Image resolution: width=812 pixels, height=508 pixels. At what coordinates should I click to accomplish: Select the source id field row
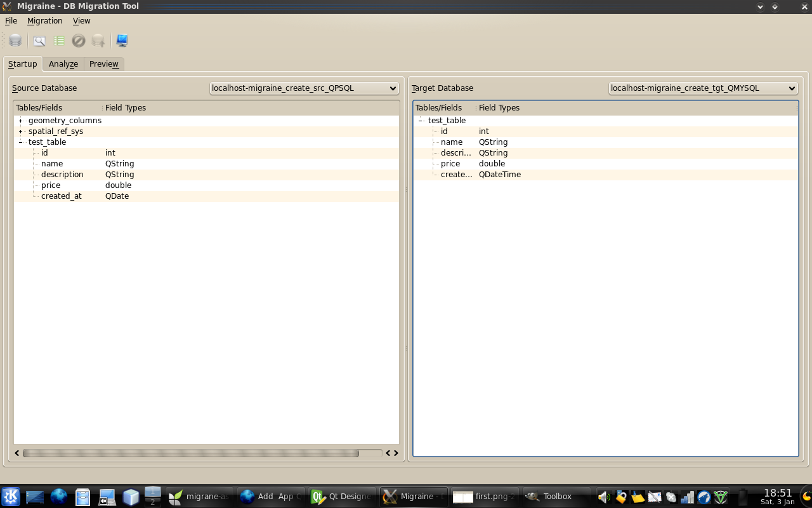[x=207, y=153]
